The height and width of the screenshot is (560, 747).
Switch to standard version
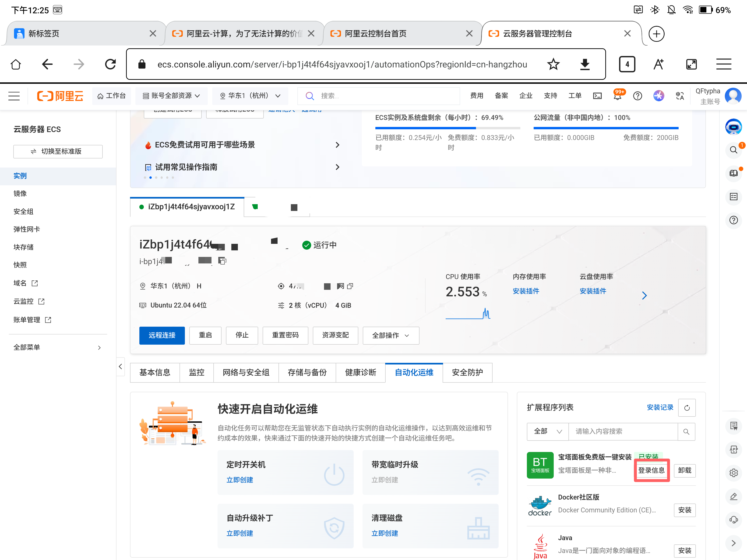[58, 151]
